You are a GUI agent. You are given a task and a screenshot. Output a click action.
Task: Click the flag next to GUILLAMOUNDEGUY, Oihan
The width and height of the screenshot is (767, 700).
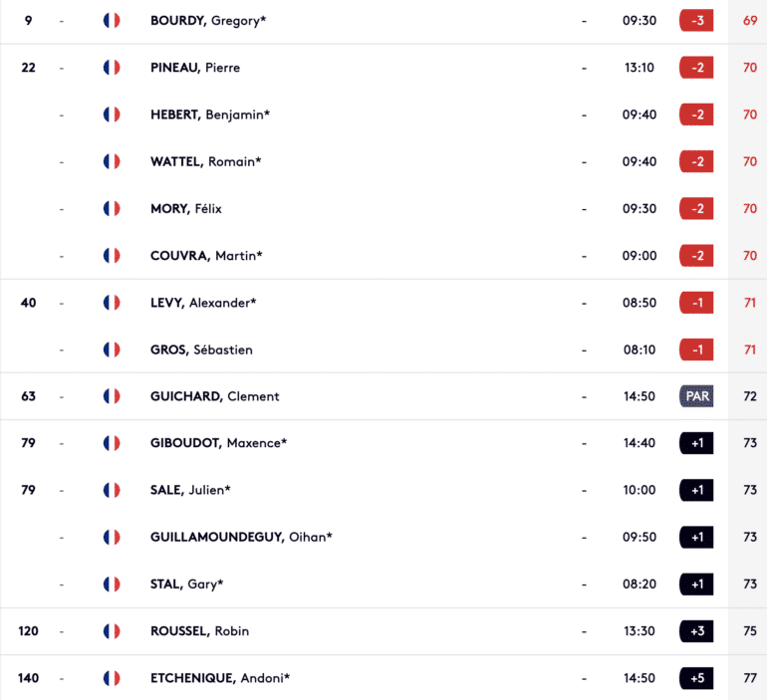[112, 538]
